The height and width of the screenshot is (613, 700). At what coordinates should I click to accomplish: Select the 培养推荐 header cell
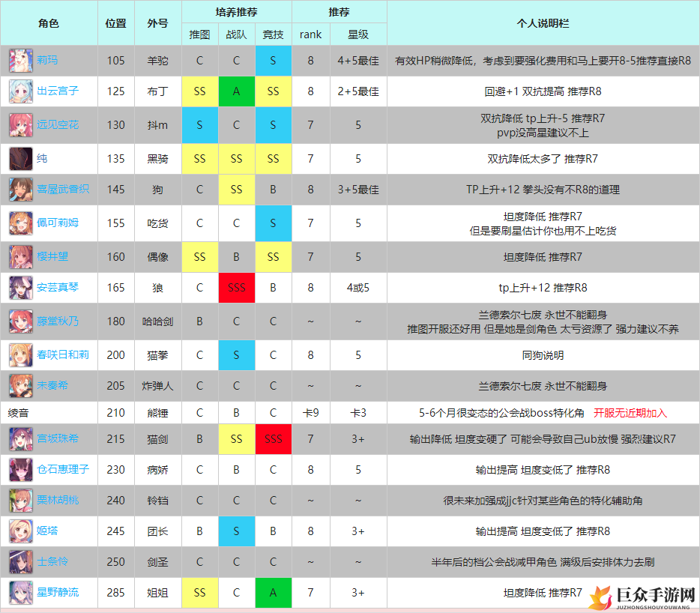click(x=237, y=12)
